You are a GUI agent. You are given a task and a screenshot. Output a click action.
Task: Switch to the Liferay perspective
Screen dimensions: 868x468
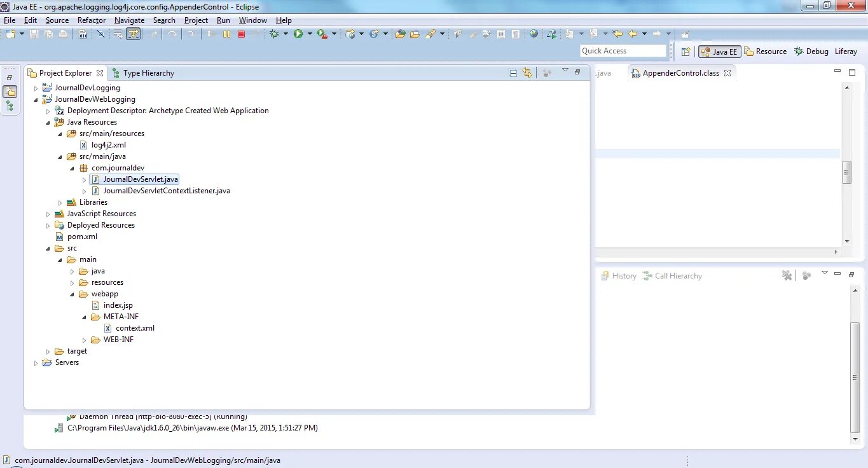click(x=846, y=52)
